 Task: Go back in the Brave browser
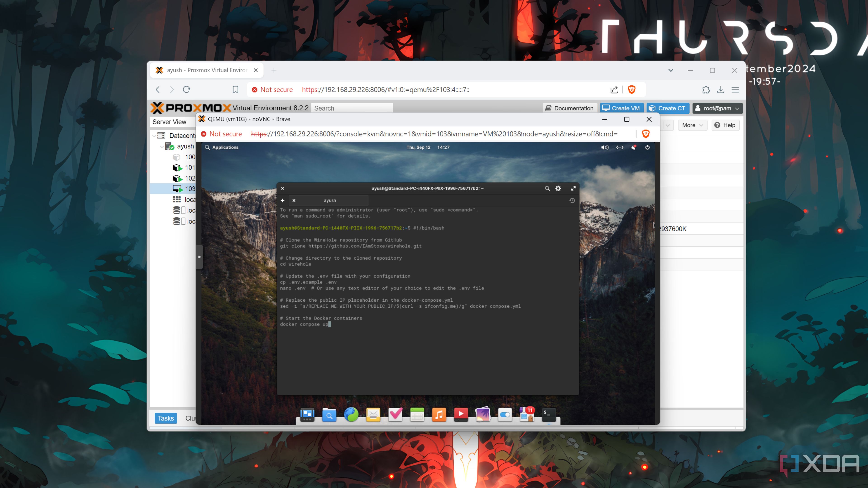click(158, 90)
